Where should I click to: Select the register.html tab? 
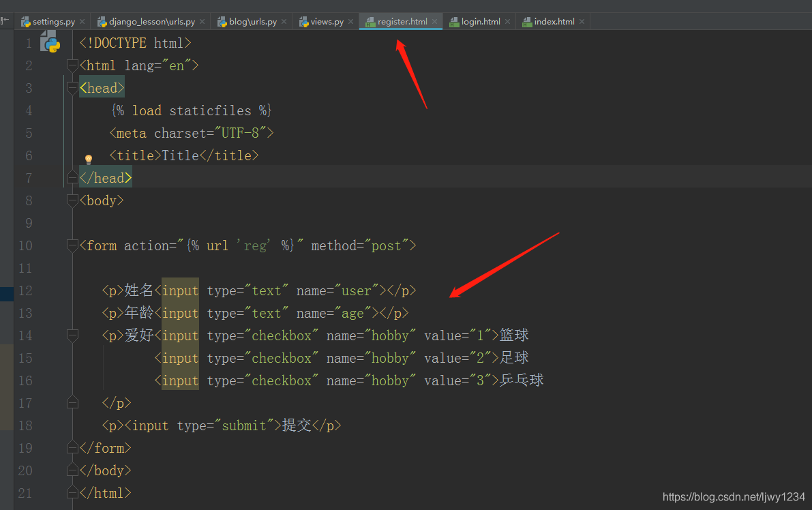(402, 22)
